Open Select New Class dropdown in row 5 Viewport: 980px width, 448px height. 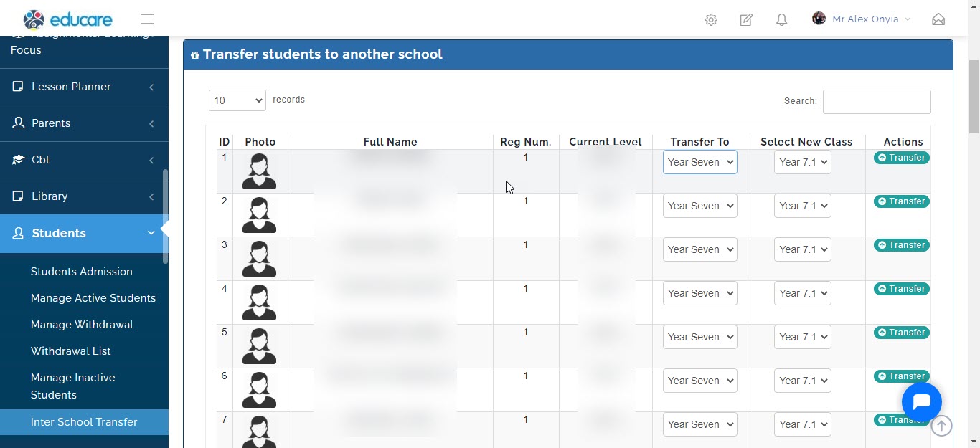click(x=802, y=337)
